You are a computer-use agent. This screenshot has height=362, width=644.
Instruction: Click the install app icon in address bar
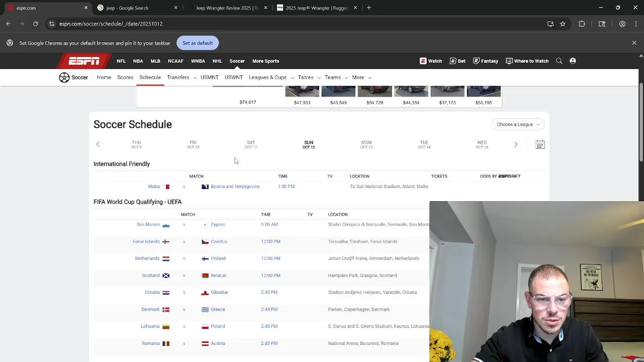(550, 24)
